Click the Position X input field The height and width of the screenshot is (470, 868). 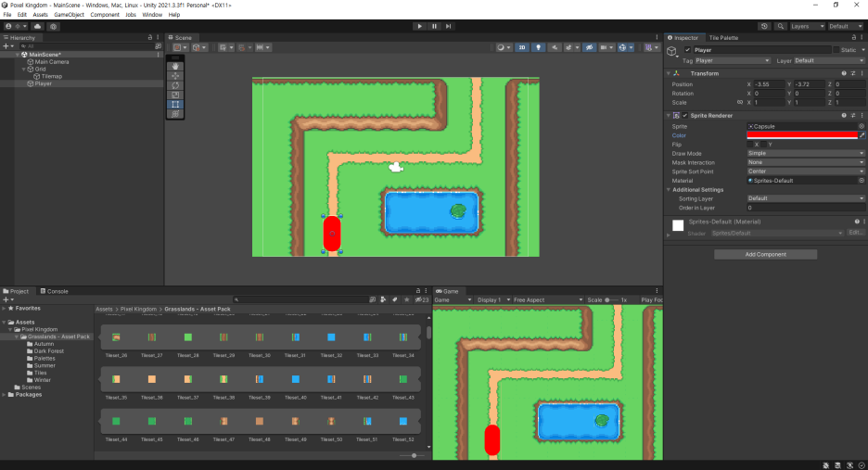tap(770, 84)
